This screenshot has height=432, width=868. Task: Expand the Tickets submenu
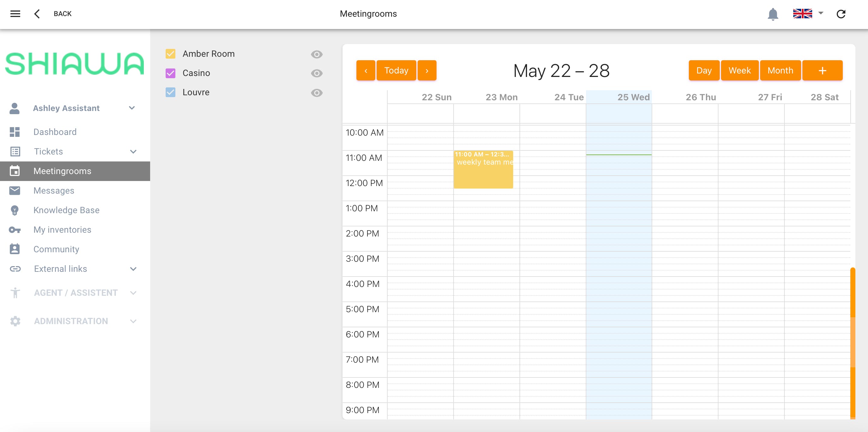click(133, 151)
